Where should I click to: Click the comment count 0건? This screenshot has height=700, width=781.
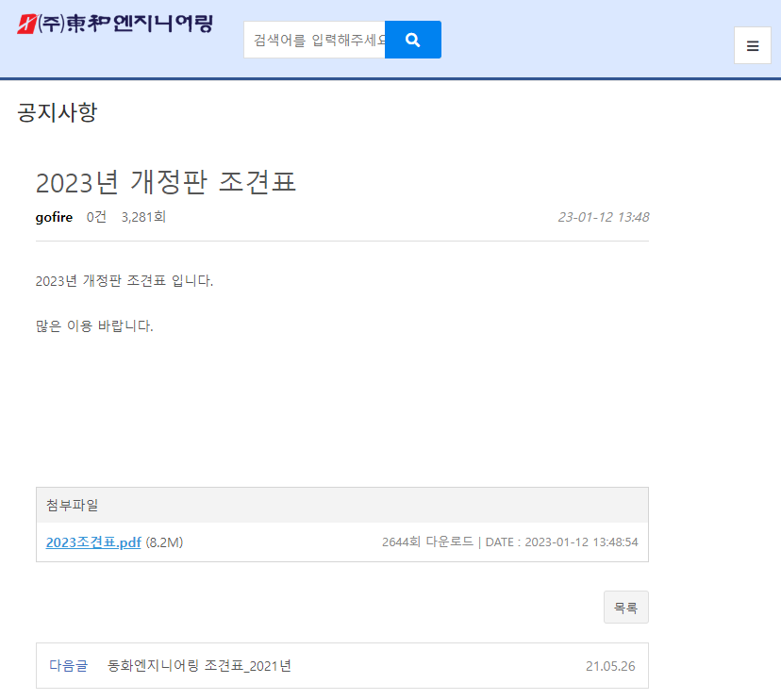tap(96, 217)
